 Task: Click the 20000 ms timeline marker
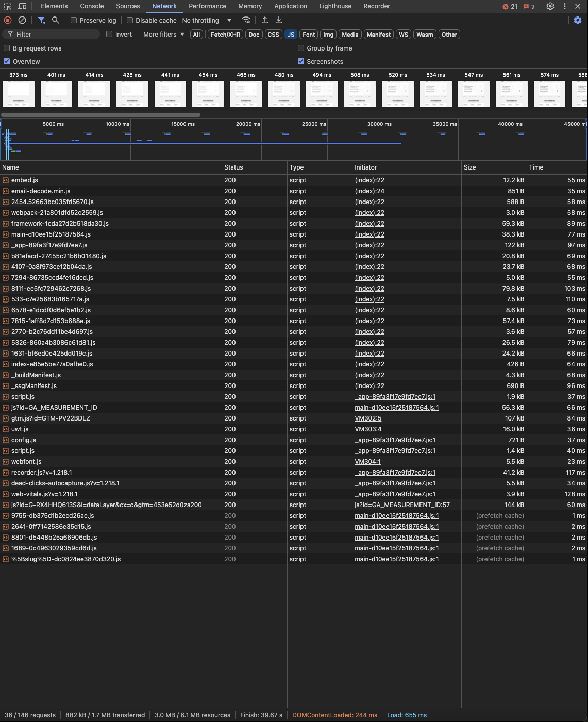coord(248,124)
